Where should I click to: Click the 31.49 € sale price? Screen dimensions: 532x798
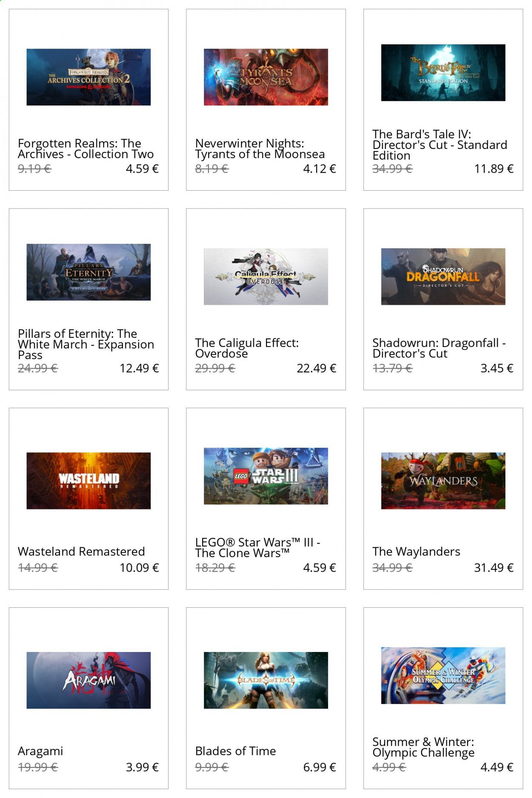[x=494, y=567]
